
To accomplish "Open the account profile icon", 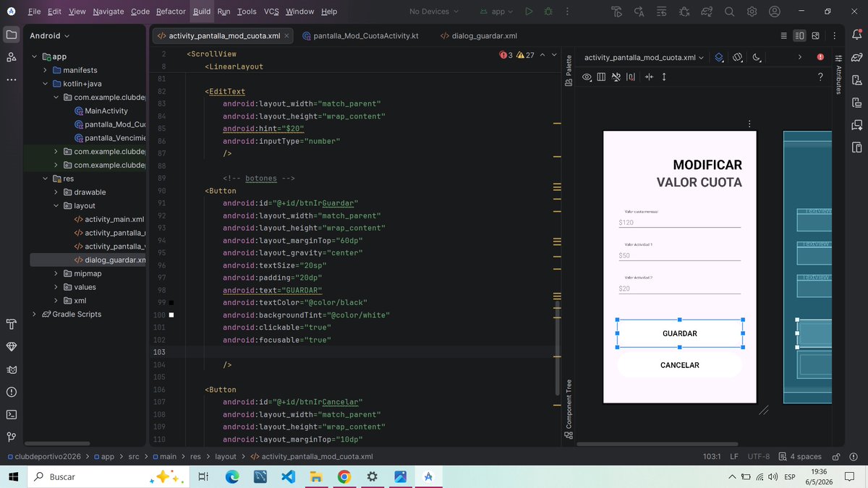I will (775, 12).
